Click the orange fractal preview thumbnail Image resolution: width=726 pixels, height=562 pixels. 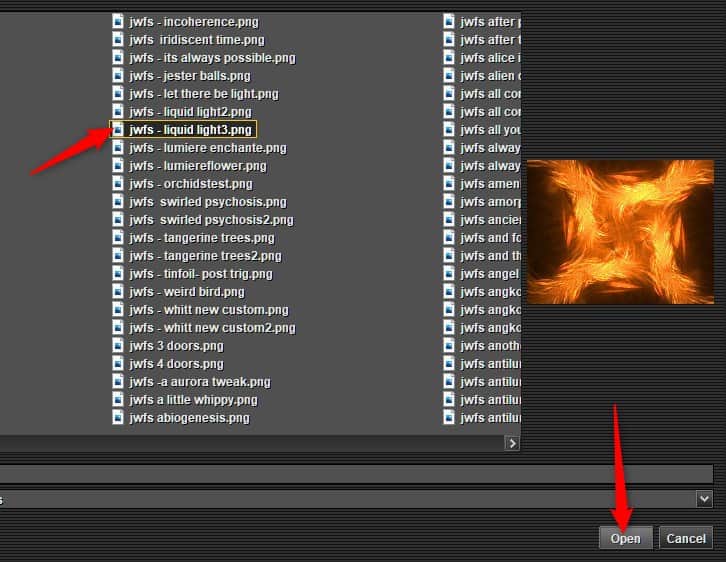coord(620,232)
